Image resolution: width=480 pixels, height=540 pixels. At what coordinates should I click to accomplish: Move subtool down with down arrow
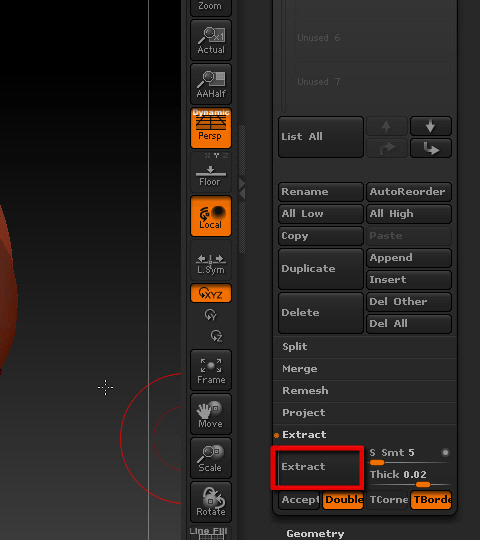click(x=431, y=126)
